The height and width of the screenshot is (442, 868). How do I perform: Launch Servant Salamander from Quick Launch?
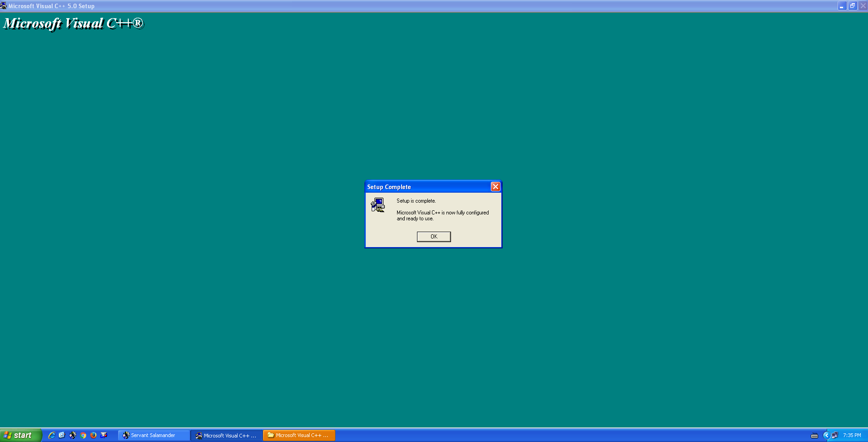(x=73, y=435)
